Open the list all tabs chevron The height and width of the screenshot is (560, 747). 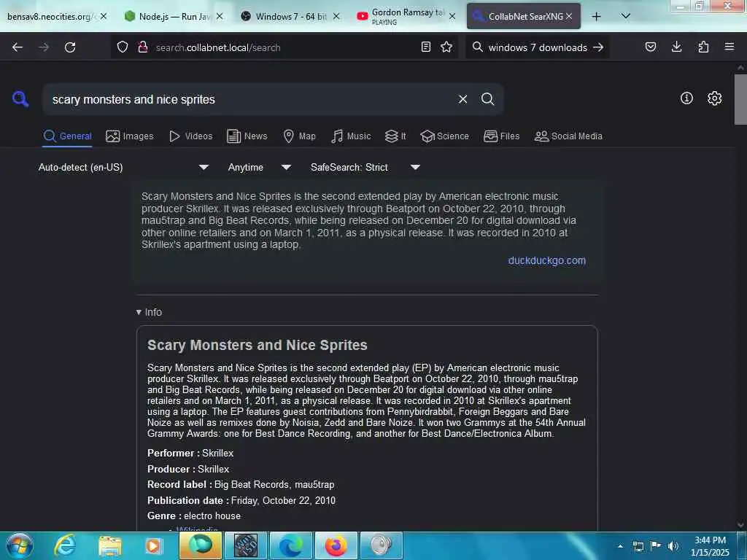pyautogui.click(x=626, y=16)
